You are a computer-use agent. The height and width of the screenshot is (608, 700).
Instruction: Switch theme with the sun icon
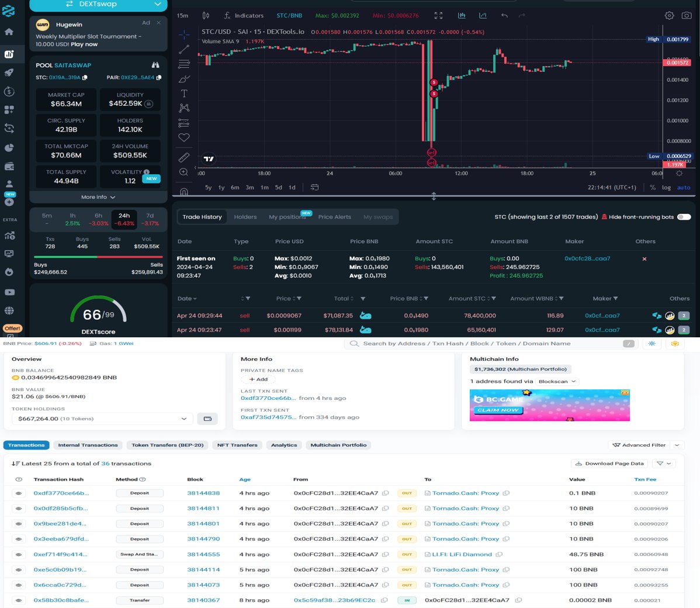click(652, 344)
